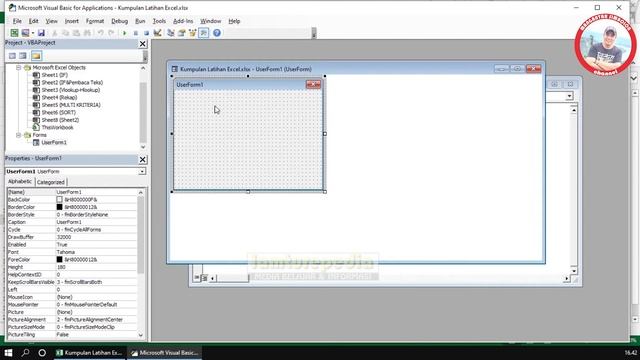Image resolution: width=640 pixels, height=360 pixels.
Task: Select the BorderStyle property row
Action: click(x=72, y=215)
